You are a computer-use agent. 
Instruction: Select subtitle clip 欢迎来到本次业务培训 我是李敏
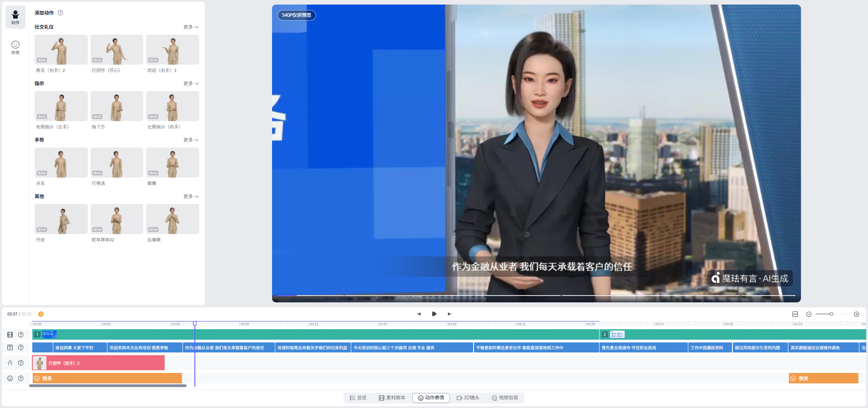click(x=145, y=348)
